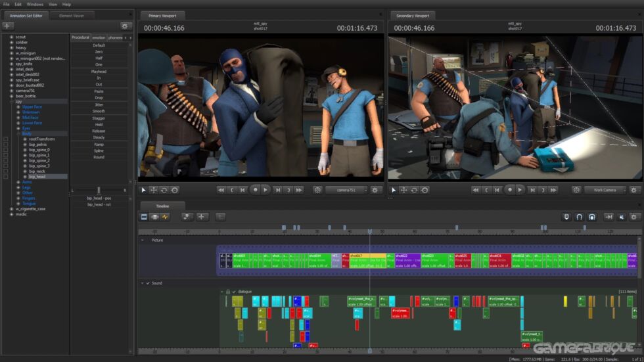
Task: Apply the Smooth procedural preset
Action: tap(99, 111)
